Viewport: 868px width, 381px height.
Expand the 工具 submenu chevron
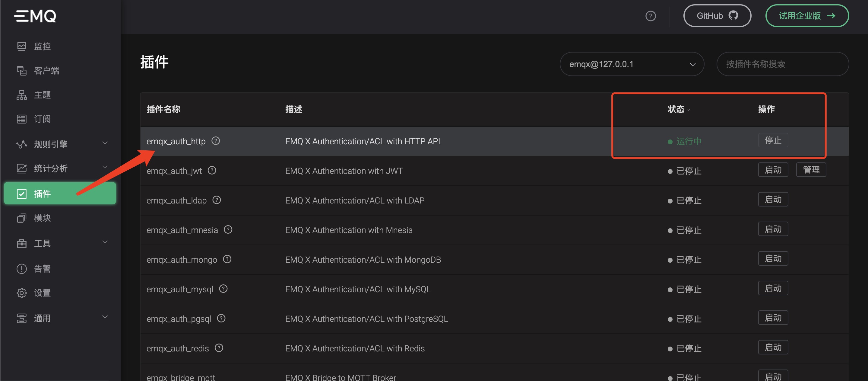pyautogui.click(x=105, y=242)
